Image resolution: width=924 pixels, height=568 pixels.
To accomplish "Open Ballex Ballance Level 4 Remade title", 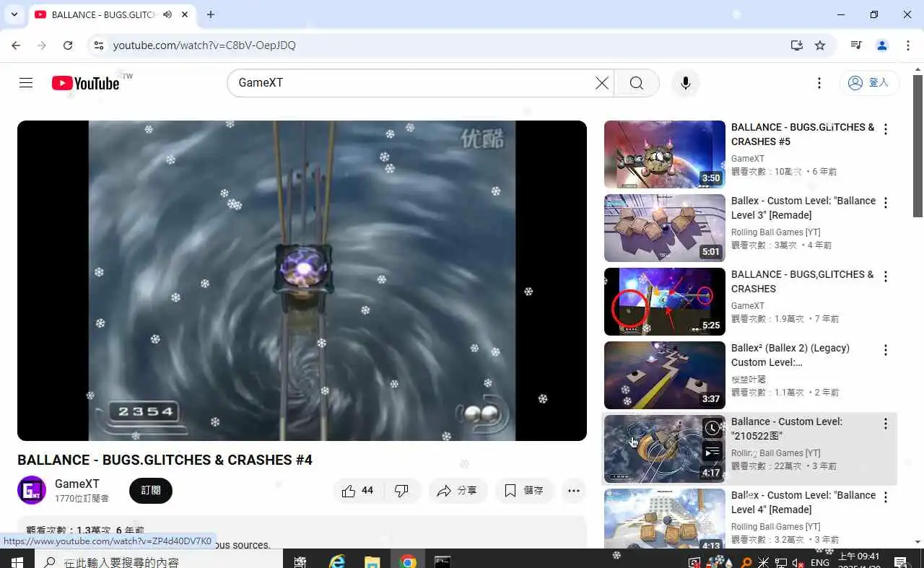I will click(803, 502).
